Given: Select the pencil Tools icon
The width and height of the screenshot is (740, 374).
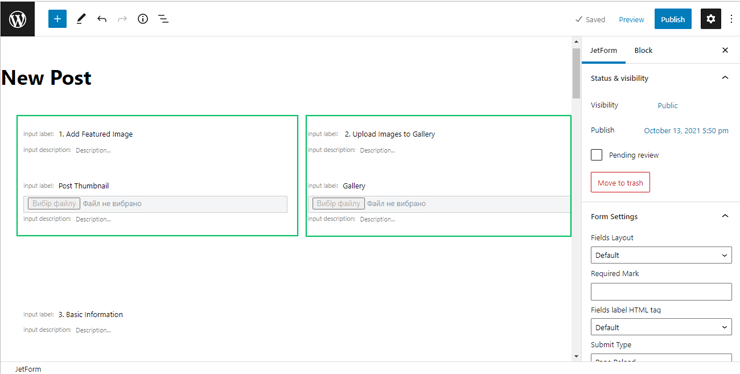Looking at the screenshot, I should [x=81, y=19].
